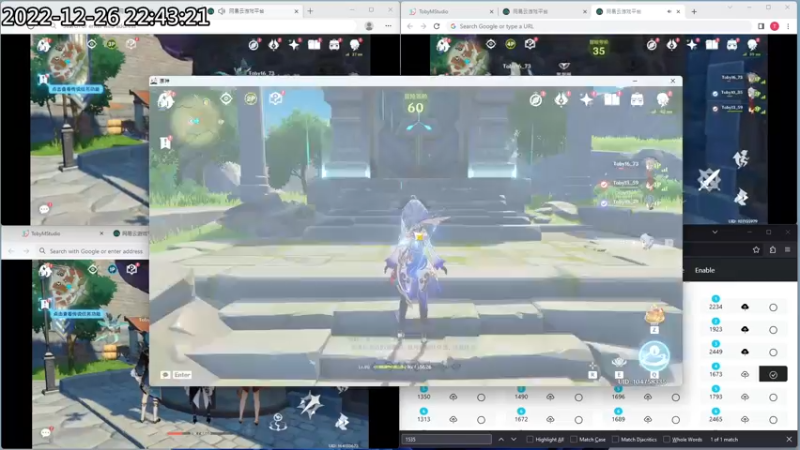Image resolution: width=800 pixels, height=450 pixels.
Task: Open Paimon menu in top-left game window
Action: point(44,46)
